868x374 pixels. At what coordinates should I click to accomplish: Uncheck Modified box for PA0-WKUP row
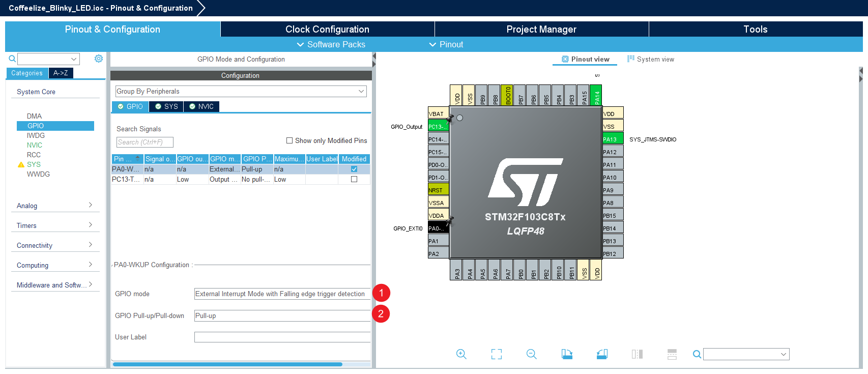(x=354, y=169)
